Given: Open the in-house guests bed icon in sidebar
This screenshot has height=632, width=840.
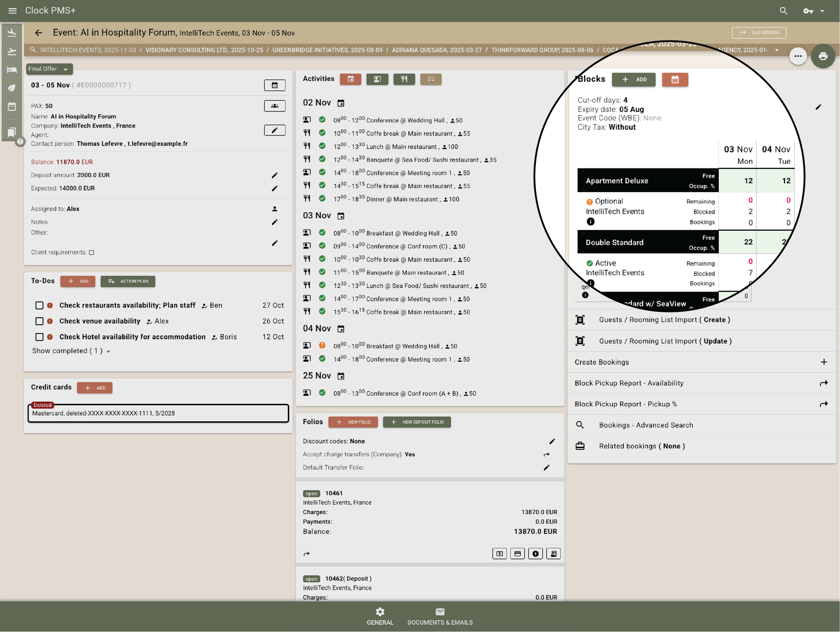Looking at the screenshot, I should click(12, 70).
